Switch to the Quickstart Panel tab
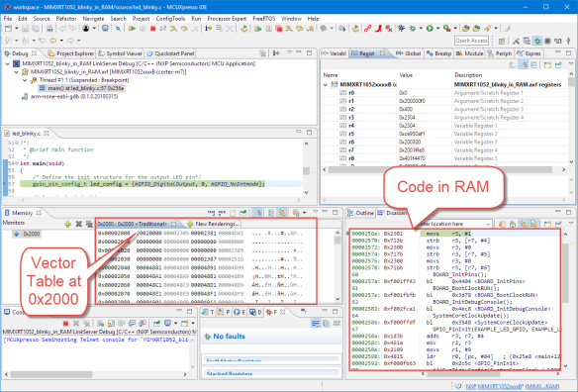578x392 pixels. pyautogui.click(x=170, y=53)
